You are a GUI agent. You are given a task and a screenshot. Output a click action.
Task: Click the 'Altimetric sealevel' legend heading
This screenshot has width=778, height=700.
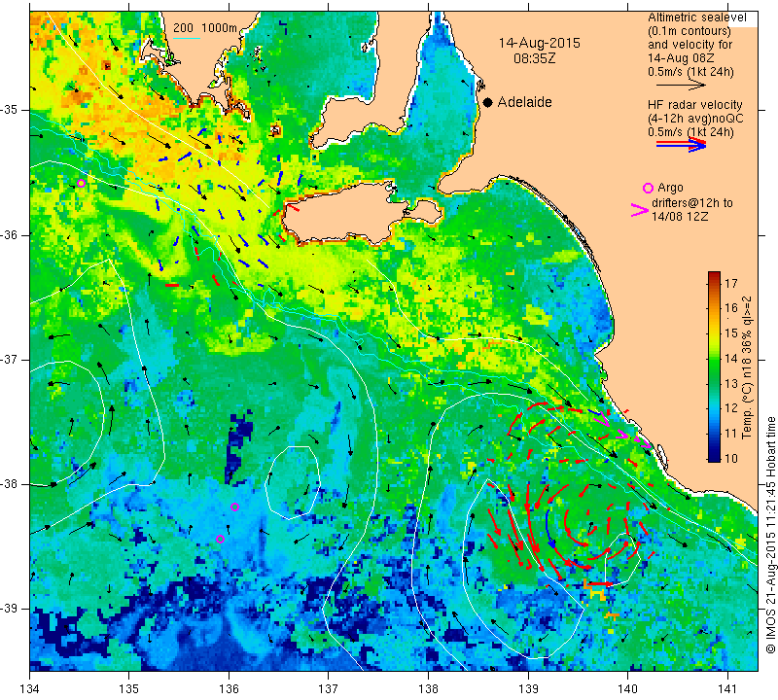click(x=697, y=17)
